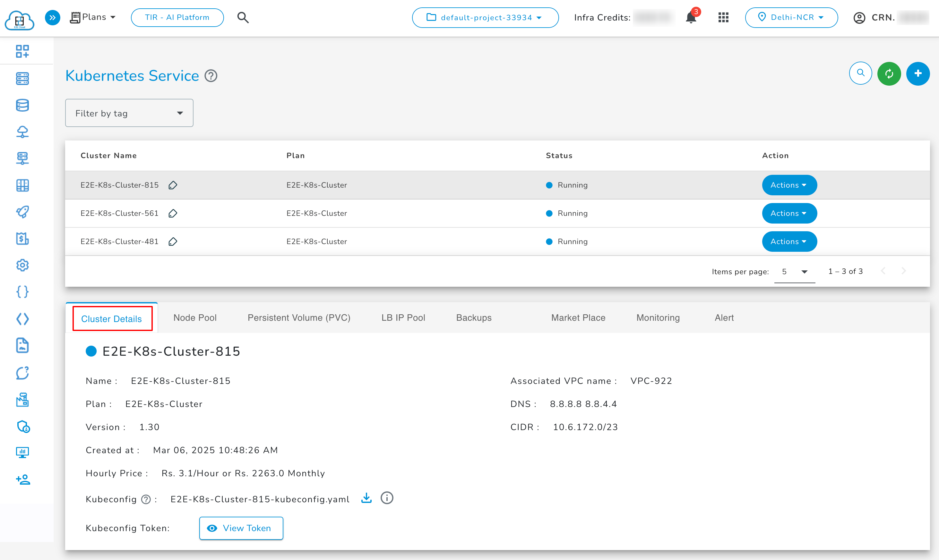Open document file icon in sidebar
This screenshot has width=939, height=560.
click(x=22, y=345)
